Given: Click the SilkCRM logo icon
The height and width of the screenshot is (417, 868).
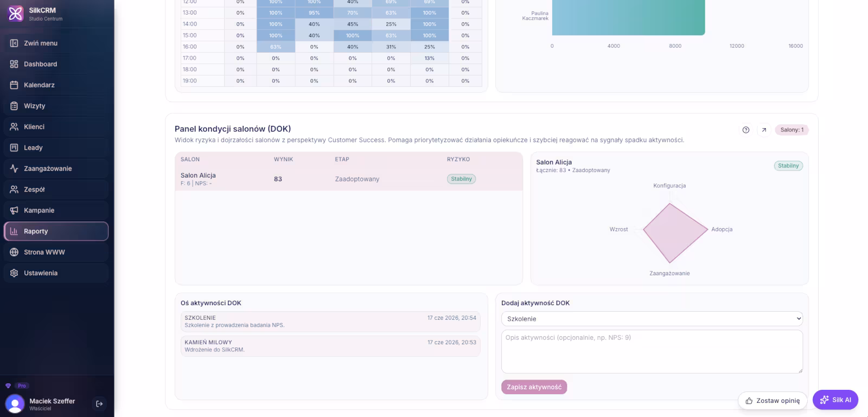Looking at the screenshot, I should coord(15,14).
